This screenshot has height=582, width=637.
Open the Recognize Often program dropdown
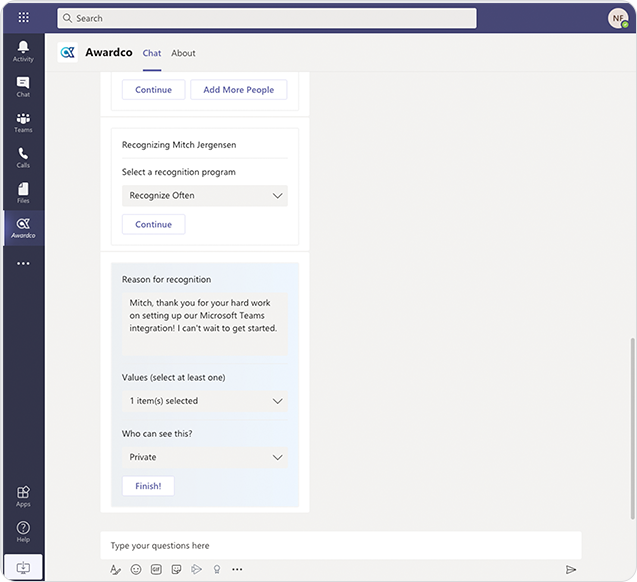[205, 196]
